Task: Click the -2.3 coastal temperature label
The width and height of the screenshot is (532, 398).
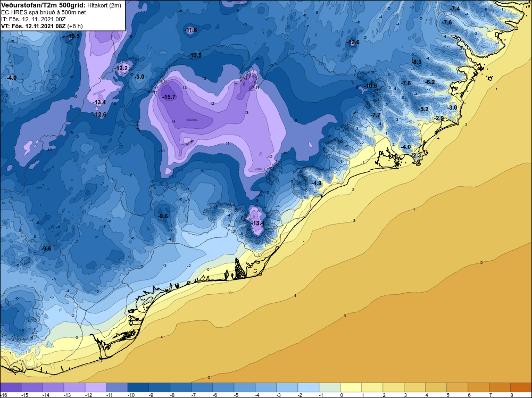Action: coord(416,155)
